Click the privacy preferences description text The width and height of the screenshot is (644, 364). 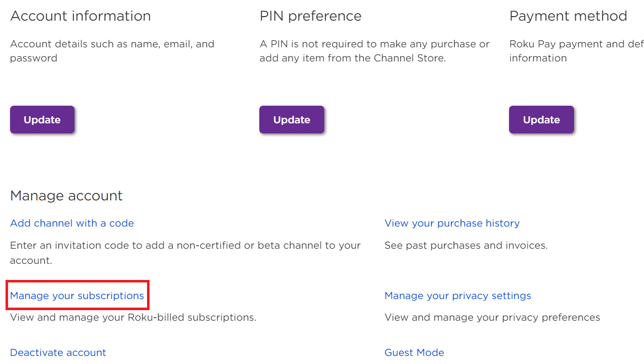tap(492, 318)
